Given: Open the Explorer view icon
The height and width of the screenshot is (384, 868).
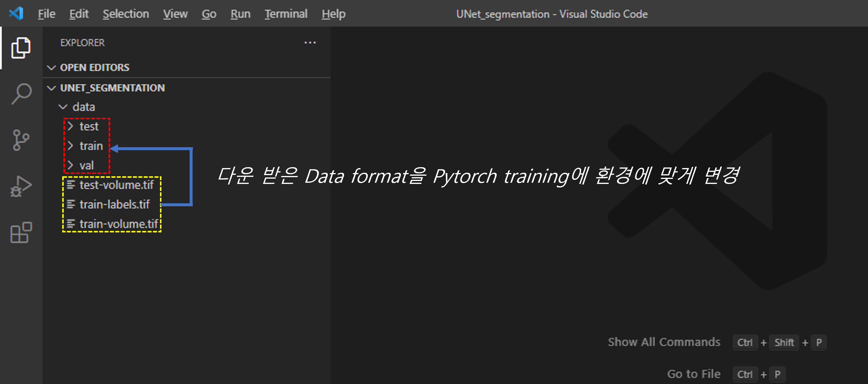Looking at the screenshot, I should [21, 48].
